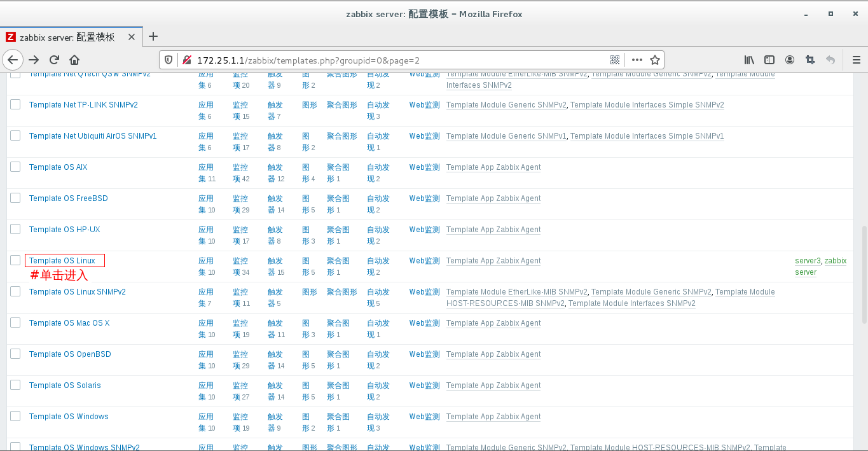Open Template OS Solaris link
The height and width of the screenshot is (451, 868).
65,385
